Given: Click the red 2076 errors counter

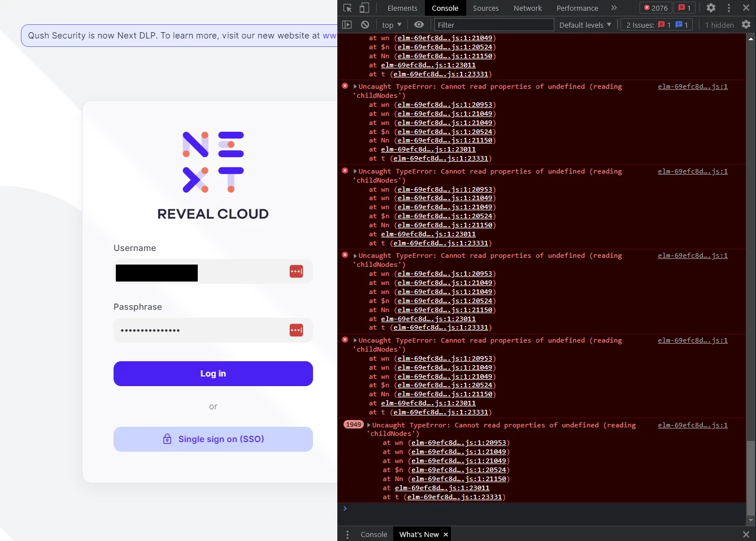Looking at the screenshot, I should (x=655, y=8).
